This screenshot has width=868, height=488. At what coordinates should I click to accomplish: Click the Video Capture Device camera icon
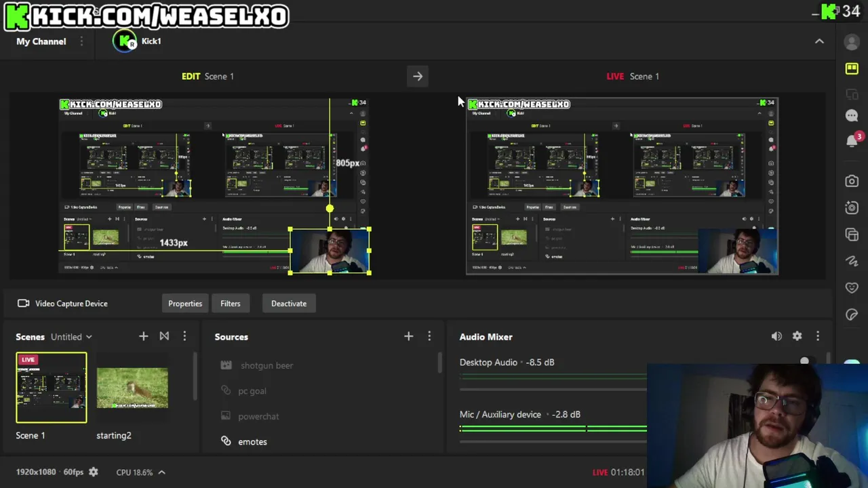[x=23, y=304]
